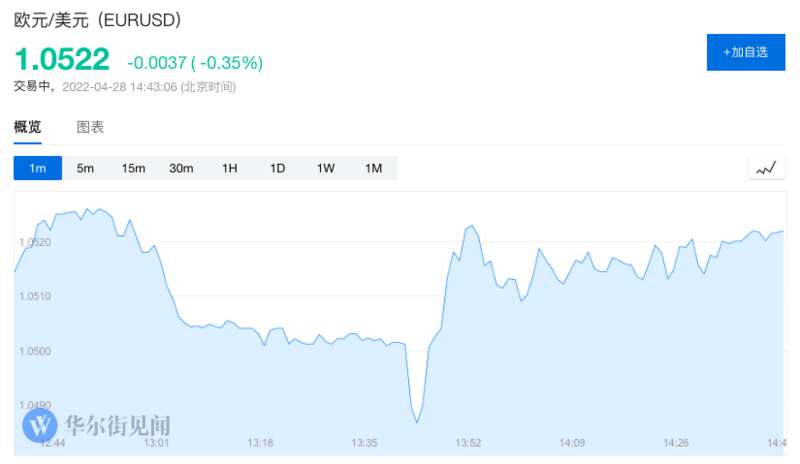Screen dimensions: 800x464
Task: Choose the 1H timeframe
Action: 230,168
